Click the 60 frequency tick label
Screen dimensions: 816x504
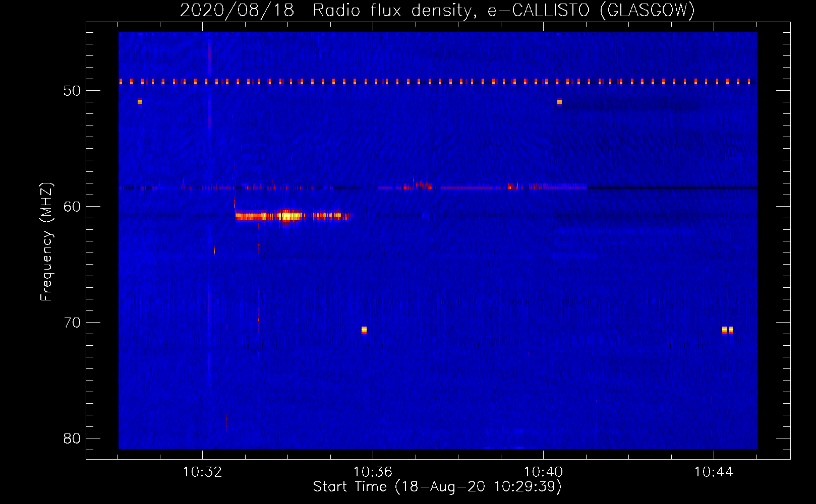[x=72, y=207]
